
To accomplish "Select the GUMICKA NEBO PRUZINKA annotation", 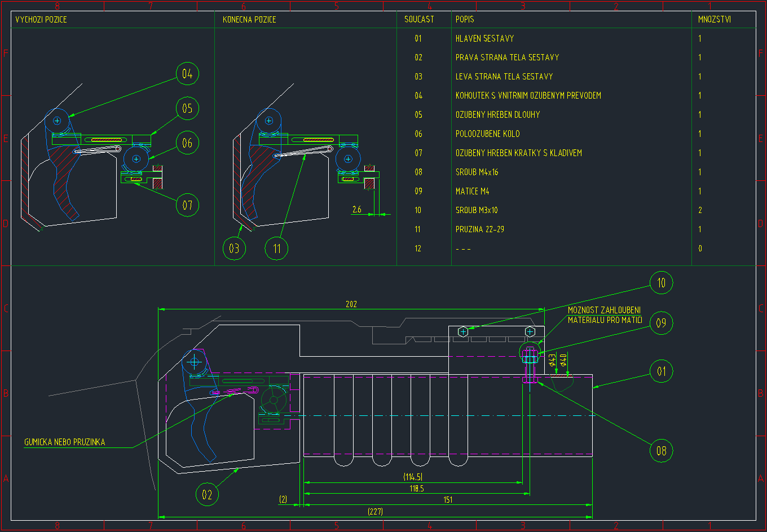I will coord(64,442).
